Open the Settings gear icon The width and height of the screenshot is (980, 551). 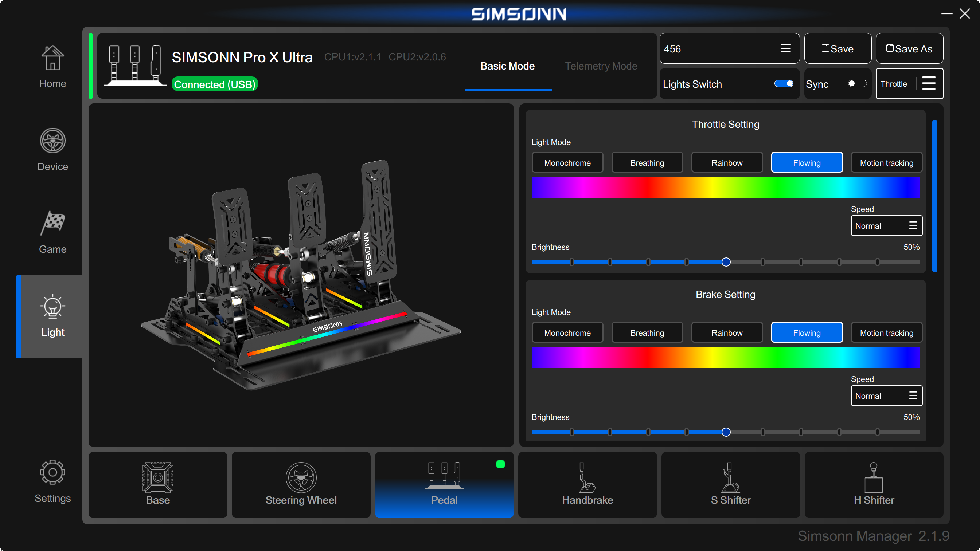[x=52, y=472]
